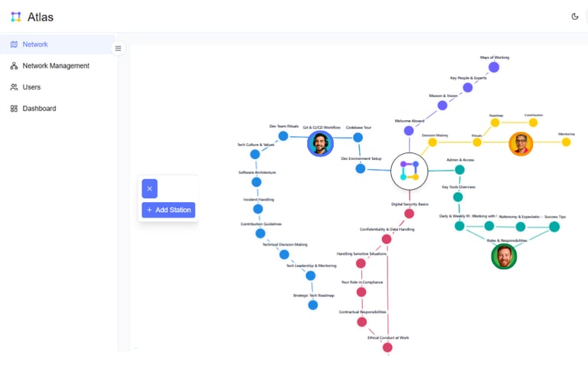Viewport: 588px width, 375px height.
Task: Toggle dark mode with the moon icon
Action: [x=574, y=17]
